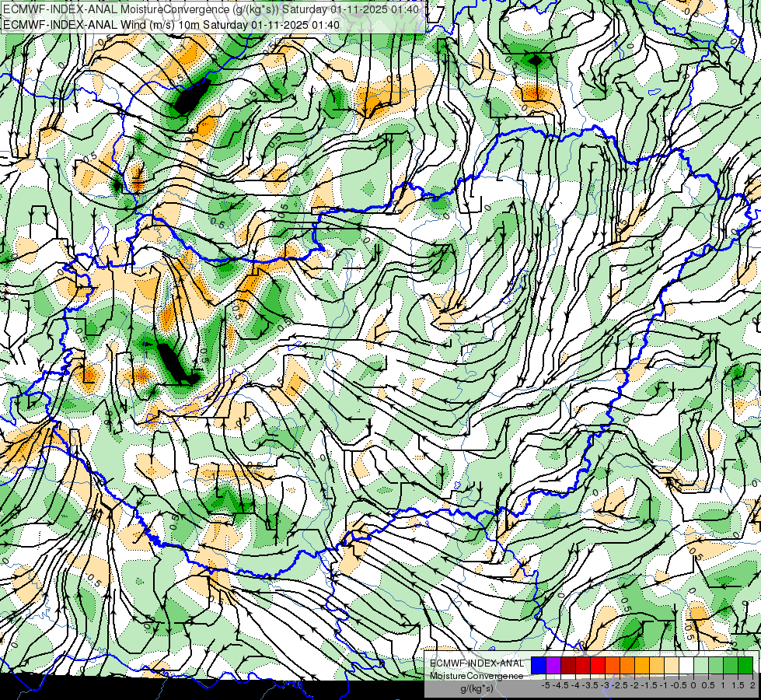Click the legend's MoistureConvergence label
The height and width of the screenshot is (700, 761).
[x=476, y=676]
